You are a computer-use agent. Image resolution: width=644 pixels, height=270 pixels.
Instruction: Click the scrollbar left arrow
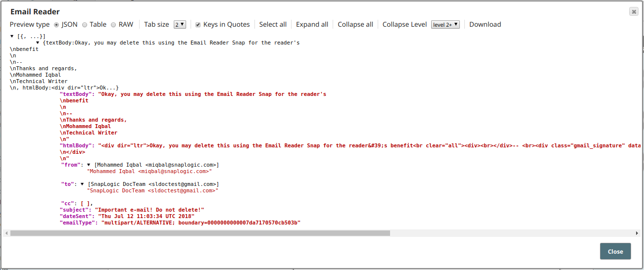click(6, 233)
